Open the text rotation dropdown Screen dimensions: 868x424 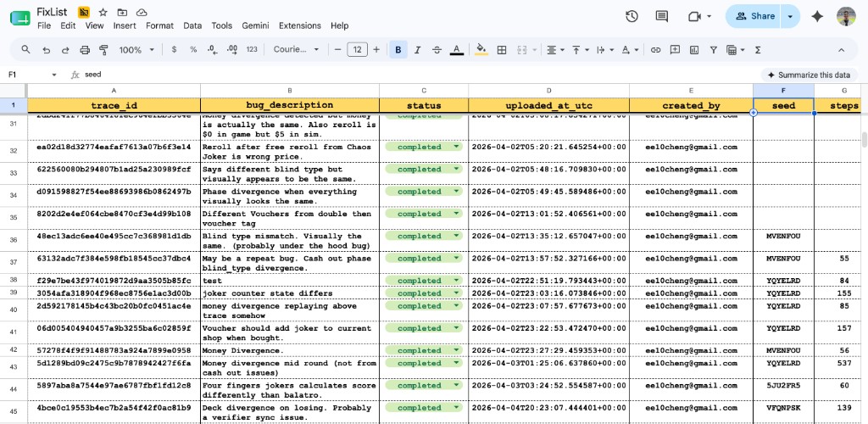pos(630,50)
